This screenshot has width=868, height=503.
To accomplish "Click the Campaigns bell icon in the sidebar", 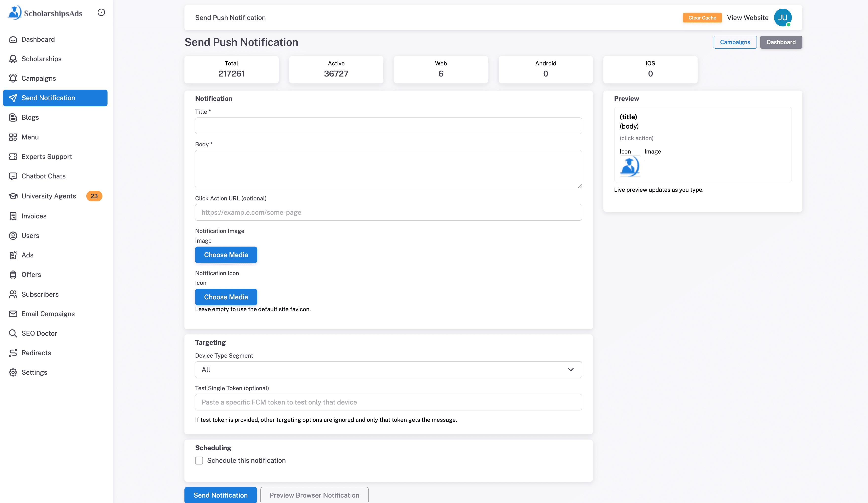I will [13, 78].
